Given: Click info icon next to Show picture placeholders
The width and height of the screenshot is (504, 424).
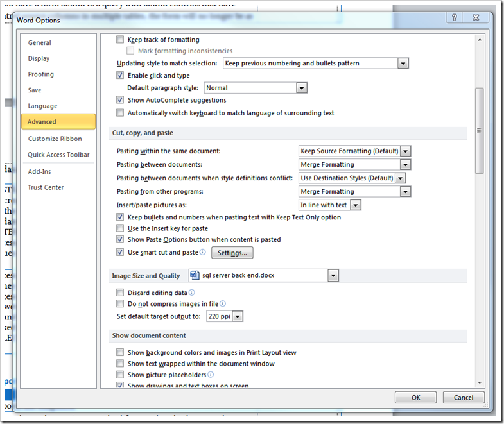Looking at the screenshot, I should pyautogui.click(x=211, y=375).
